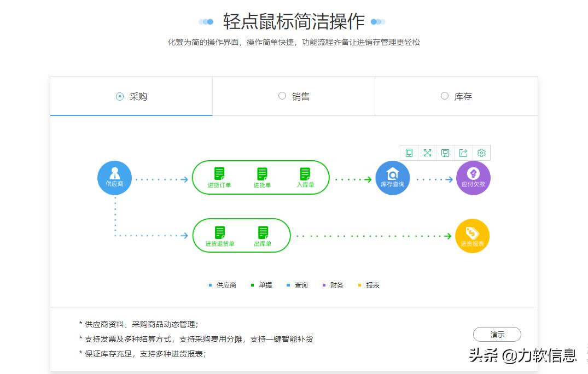588x374 pixels.
Task: Click the mobile device preview icon
Action: pyautogui.click(x=409, y=153)
